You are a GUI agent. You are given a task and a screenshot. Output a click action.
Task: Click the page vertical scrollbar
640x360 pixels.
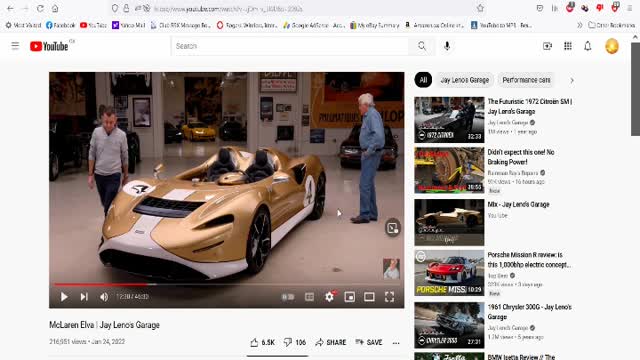click(x=635, y=88)
